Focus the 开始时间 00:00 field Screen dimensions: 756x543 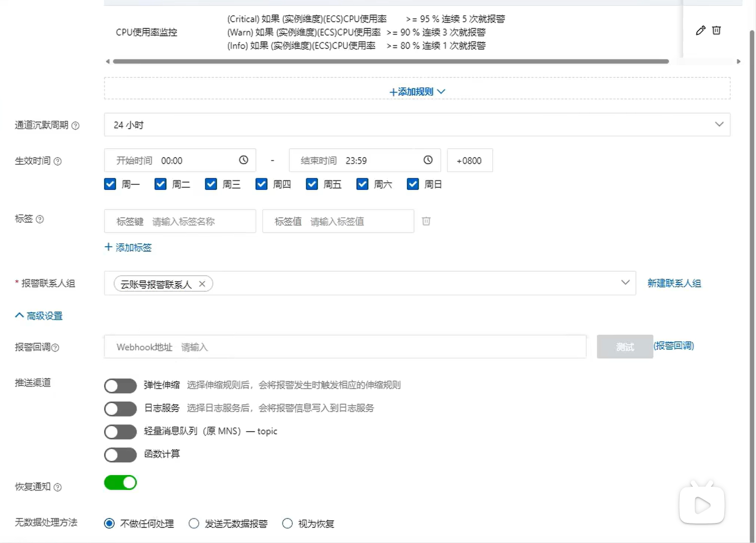(x=180, y=160)
